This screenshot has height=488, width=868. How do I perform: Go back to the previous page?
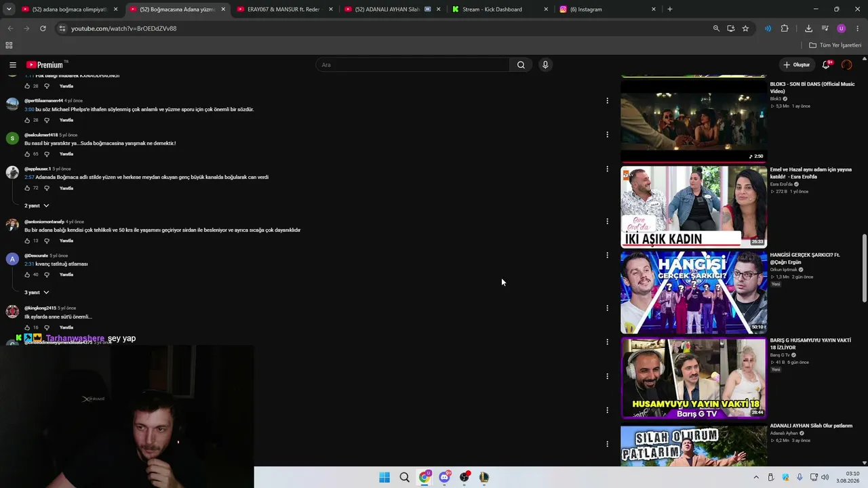coord(10,28)
